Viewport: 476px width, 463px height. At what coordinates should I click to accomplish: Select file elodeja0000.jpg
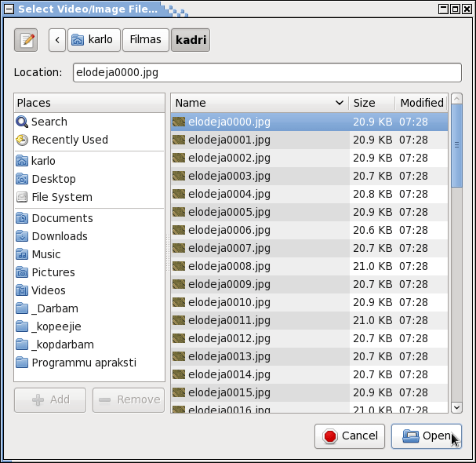point(309,122)
